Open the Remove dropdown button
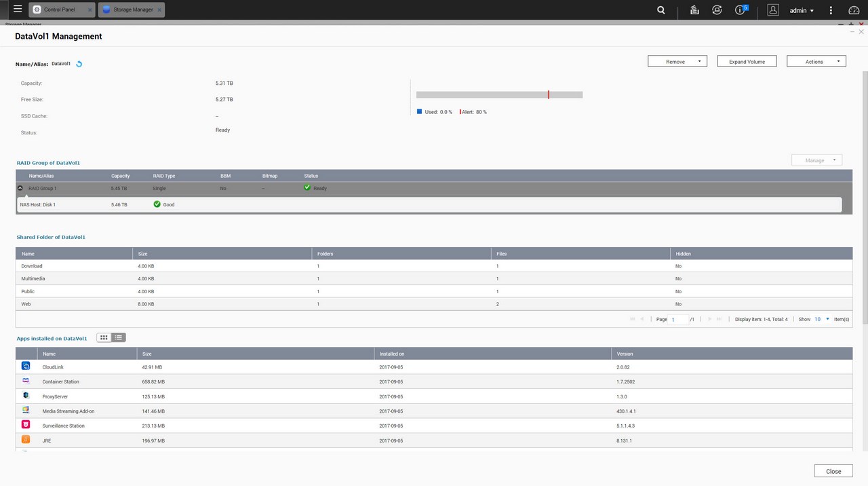Viewport: 868px width, 486px height. pos(677,61)
